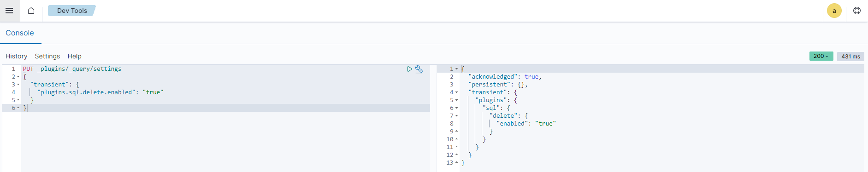Fold the closing brace on editor line 6
The height and width of the screenshot is (172, 868).
18,108
